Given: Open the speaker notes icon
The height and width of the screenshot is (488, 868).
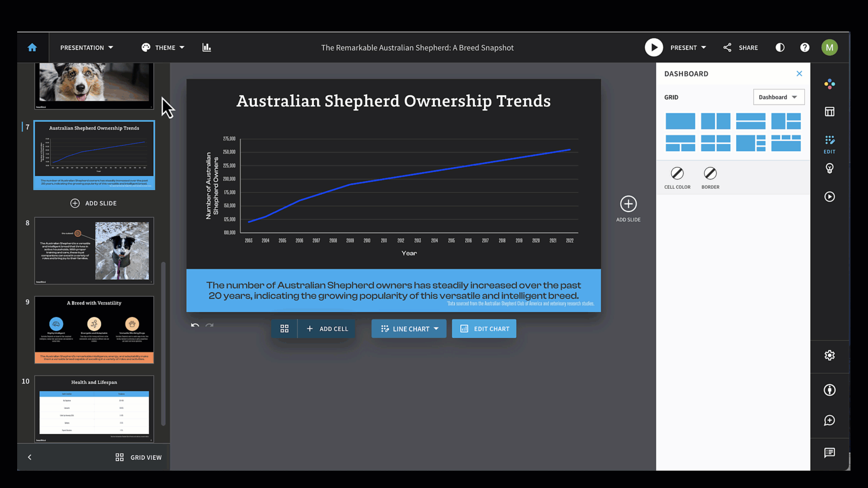Looking at the screenshot, I should point(830,453).
